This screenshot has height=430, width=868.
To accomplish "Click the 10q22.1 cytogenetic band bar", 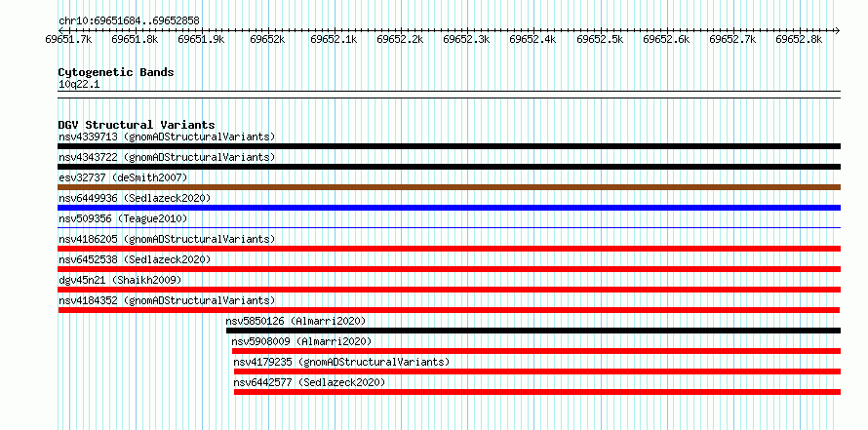I will [449, 94].
